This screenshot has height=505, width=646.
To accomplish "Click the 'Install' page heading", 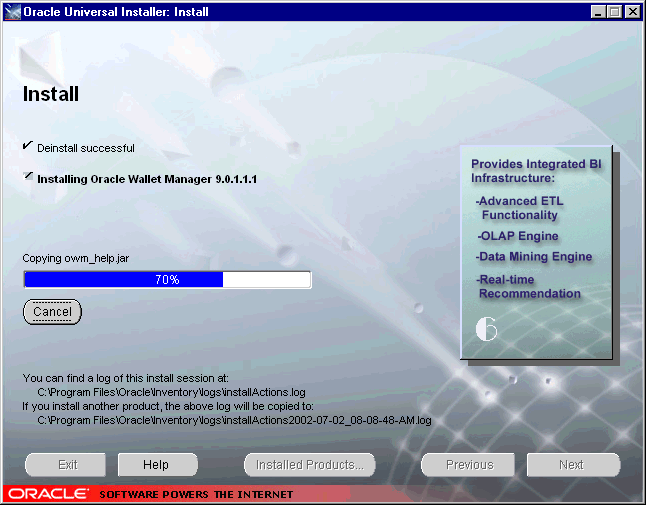I will click(51, 94).
